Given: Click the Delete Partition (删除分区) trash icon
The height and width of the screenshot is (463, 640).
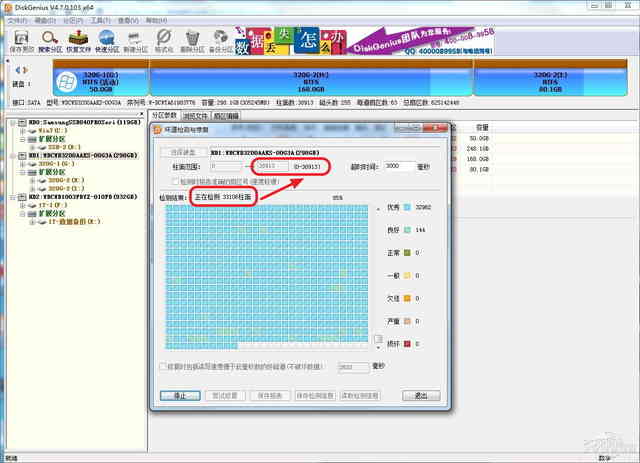Looking at the screenshot, I should pyautogui.click(x=192, y=38).
